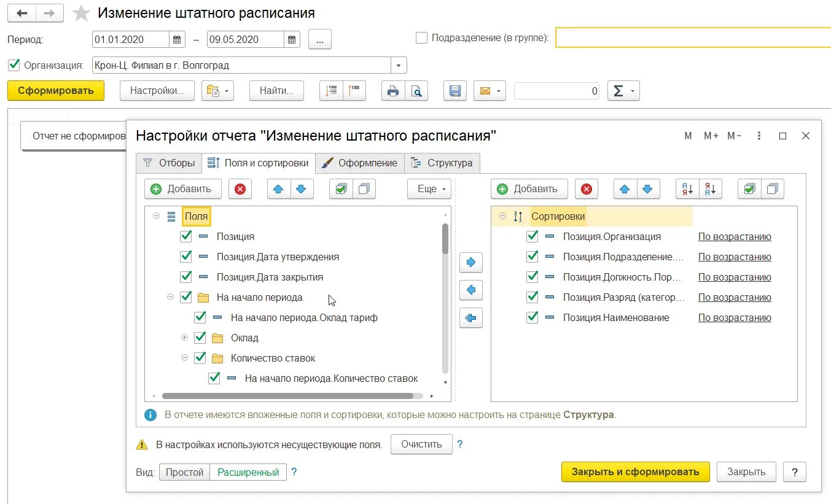The image size is (831, 504).
Task: Move selected sort item down
Action: (648, 189)
